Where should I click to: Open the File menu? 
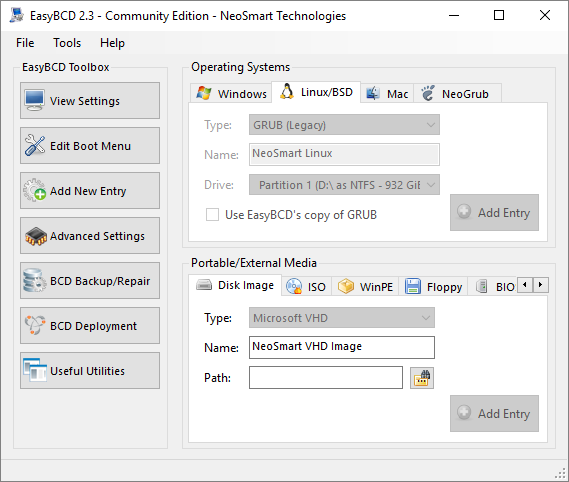coord(25,43)
